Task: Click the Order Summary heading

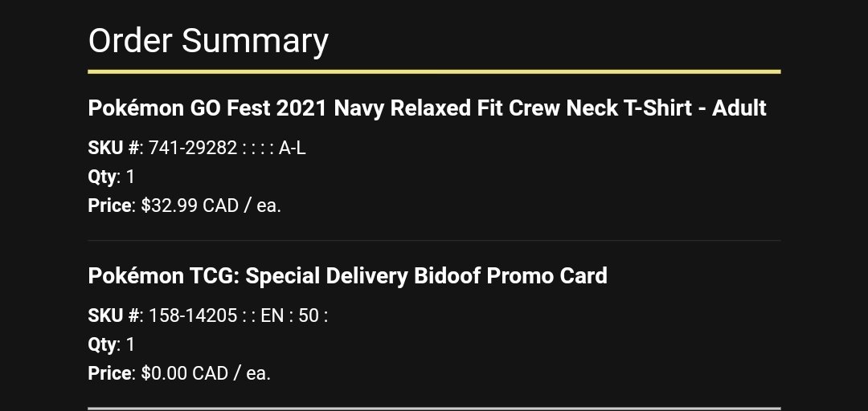Action: tap(208, 41)
